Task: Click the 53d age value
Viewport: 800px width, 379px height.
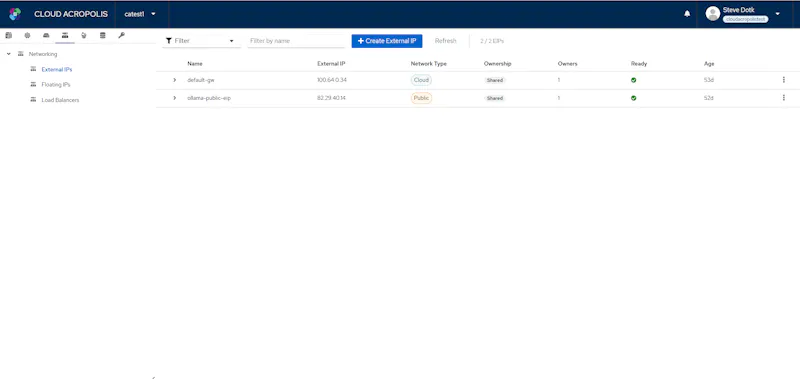Action: click(x=709, y=80)
